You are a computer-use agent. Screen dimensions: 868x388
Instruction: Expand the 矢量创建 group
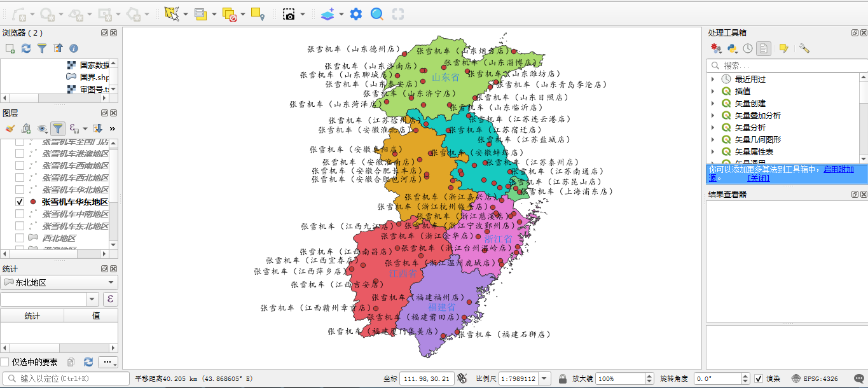coord(713,103)
